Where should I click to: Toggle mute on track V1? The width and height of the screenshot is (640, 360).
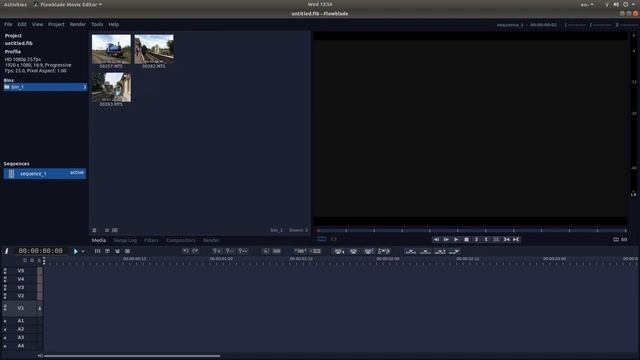coord(5,308)
